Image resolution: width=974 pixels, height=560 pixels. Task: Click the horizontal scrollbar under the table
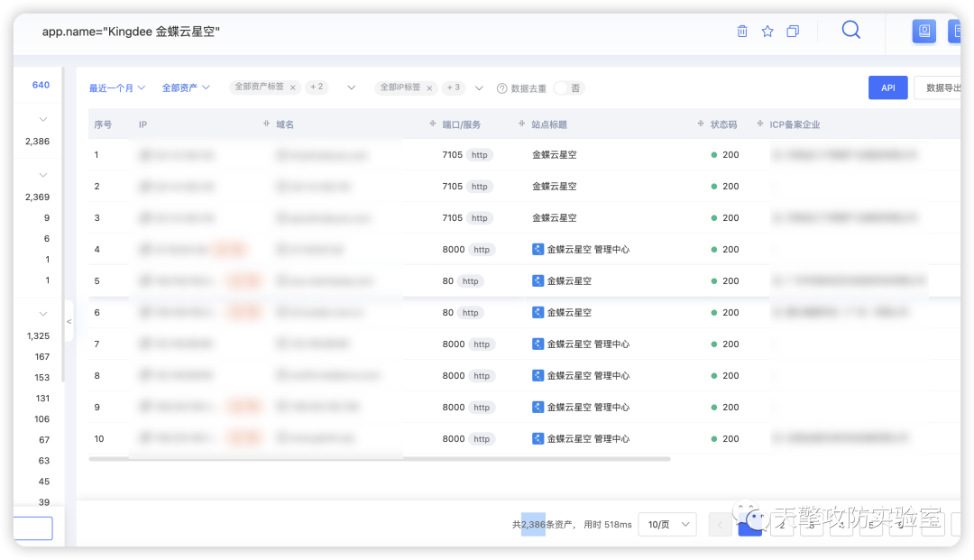380,459
